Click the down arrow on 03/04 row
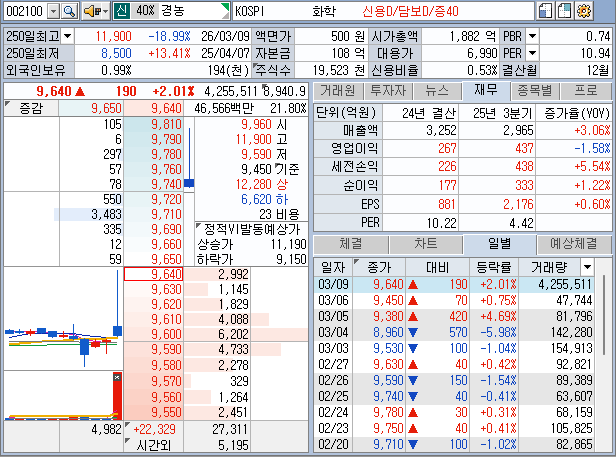 413,332
